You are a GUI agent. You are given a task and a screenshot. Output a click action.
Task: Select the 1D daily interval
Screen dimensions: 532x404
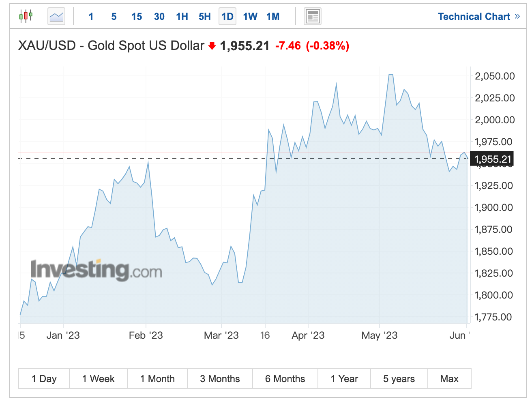227,17
